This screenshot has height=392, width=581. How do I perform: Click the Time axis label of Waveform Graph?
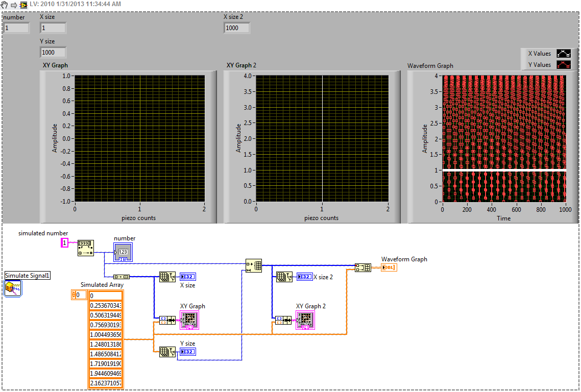click(x=503, y=218)
